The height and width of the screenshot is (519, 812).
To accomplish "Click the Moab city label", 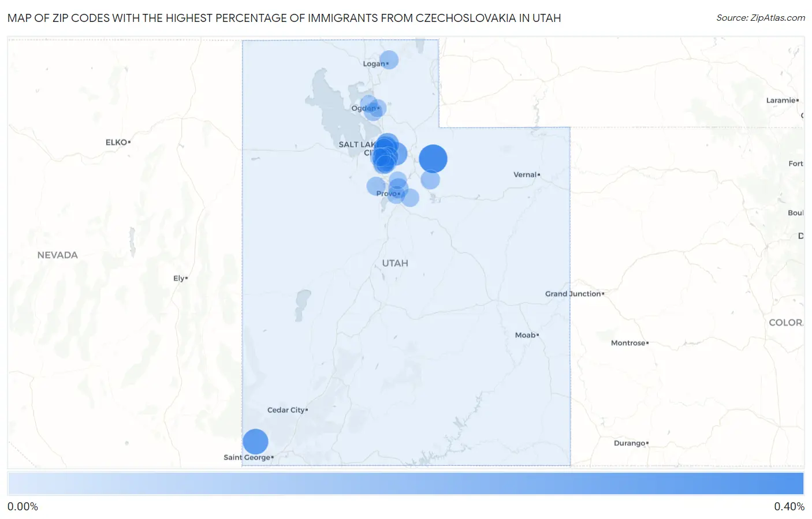I will coord(527,335).
